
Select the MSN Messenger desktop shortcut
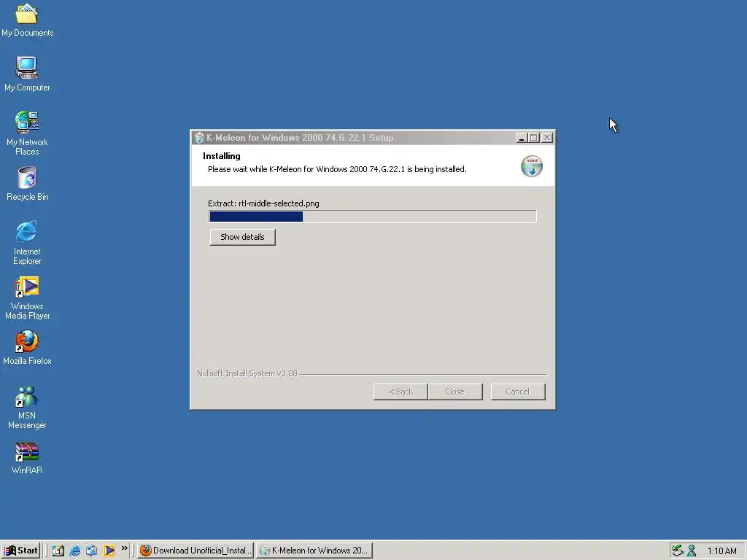tap(27, 407)
